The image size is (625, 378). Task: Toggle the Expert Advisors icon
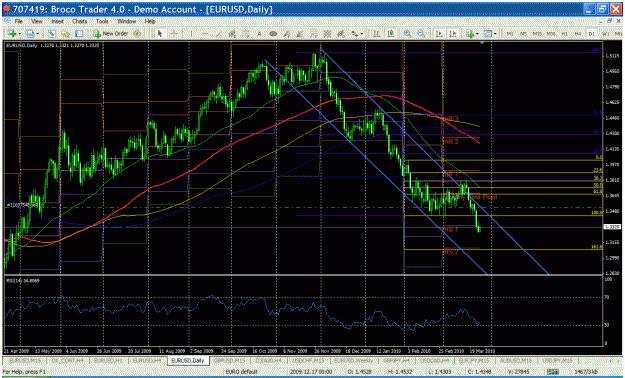[x=137, y=34]
